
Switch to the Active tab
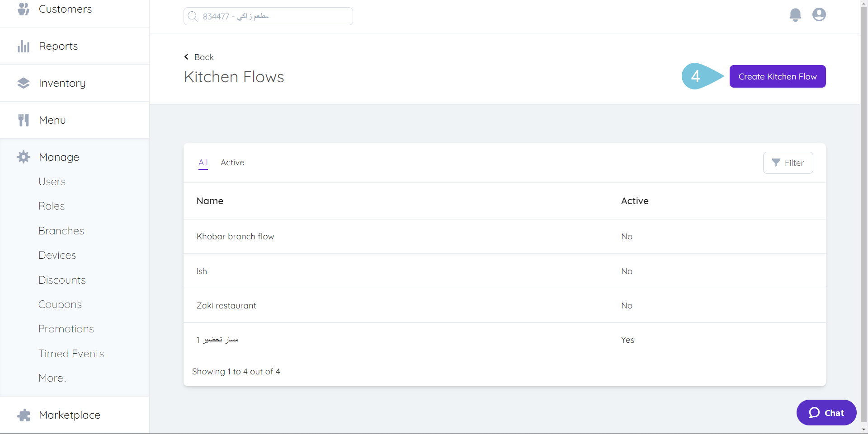[232, 163]
